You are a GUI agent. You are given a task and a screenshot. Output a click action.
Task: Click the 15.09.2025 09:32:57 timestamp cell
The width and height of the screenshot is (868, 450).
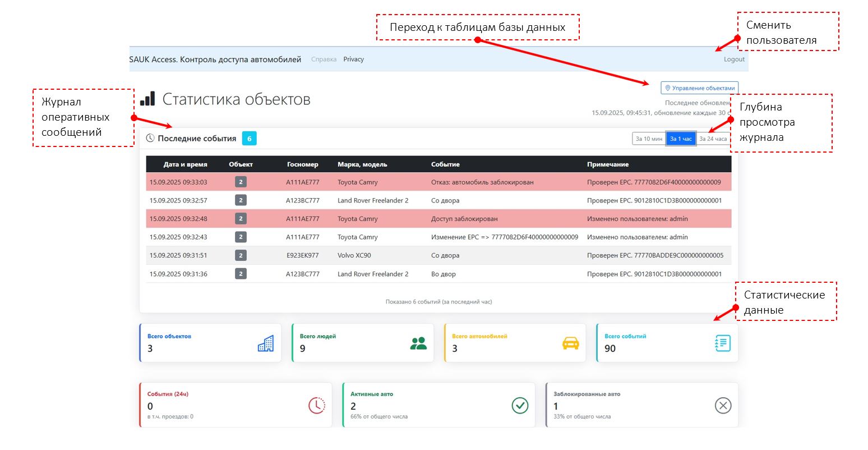(x=178, y=200)
